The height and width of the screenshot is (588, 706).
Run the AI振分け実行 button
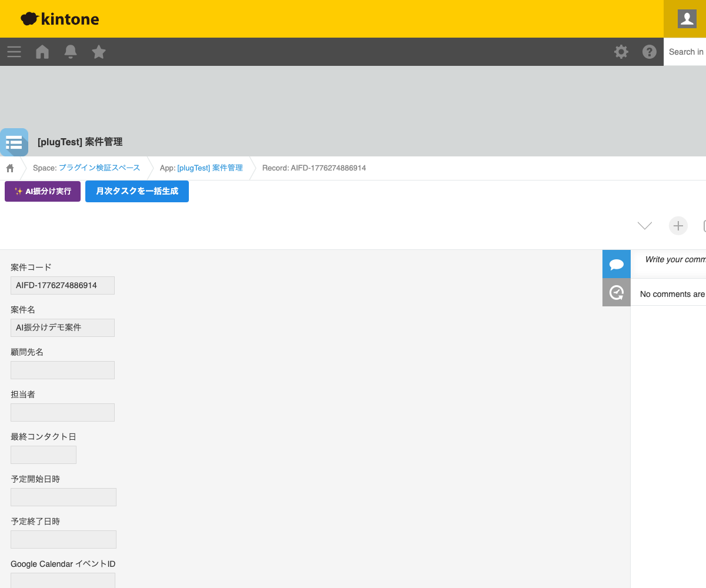[42, 192]
